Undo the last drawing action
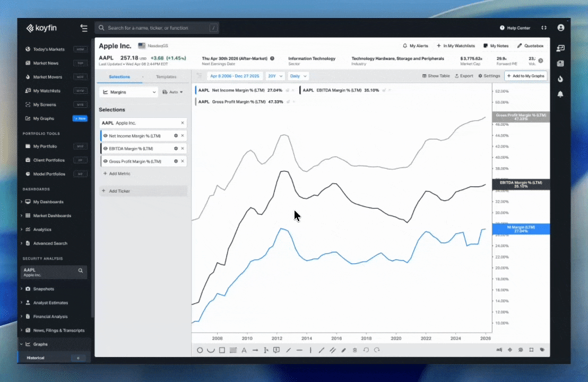Viewport: 588px width, 382px height. click(366, 350)
